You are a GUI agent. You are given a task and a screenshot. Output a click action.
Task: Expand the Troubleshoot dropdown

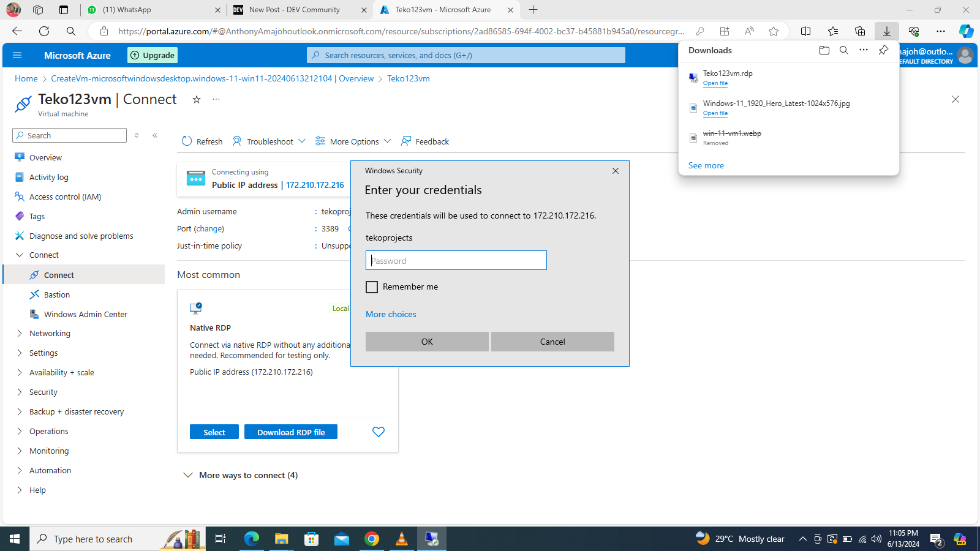[269, 141]
